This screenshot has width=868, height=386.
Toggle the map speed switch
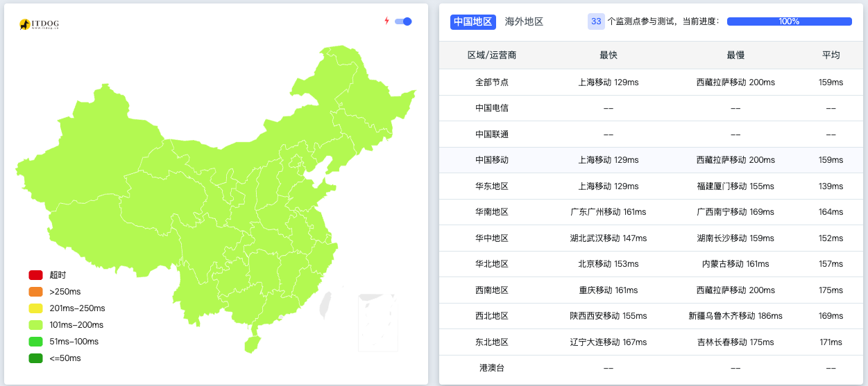403,21
